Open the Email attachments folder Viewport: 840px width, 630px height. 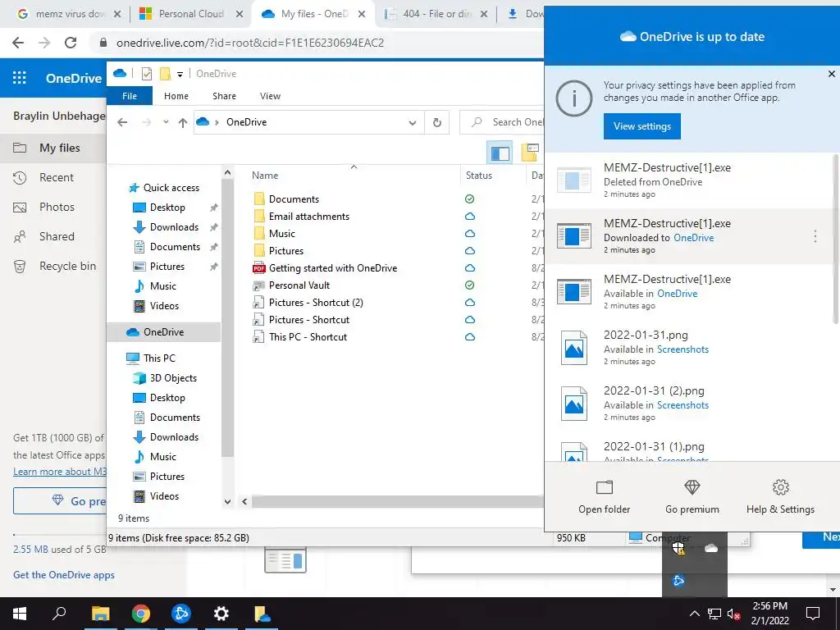point(309,217)
